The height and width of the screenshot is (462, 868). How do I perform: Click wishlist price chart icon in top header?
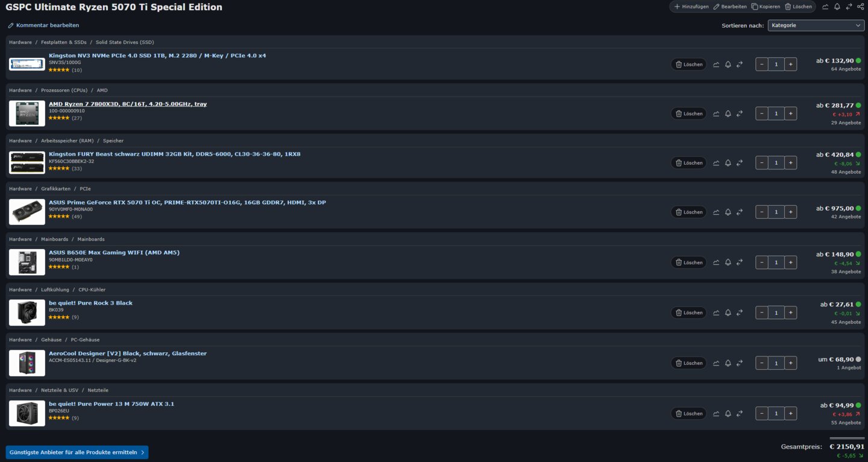[825, 7]
